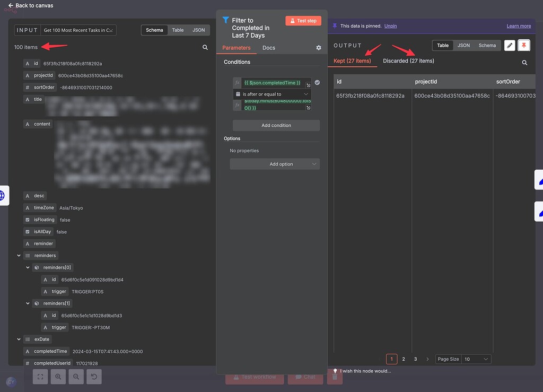This screenshot has width=543, height=392.
Task: Click the checkmark toggle beside the condition
Action: coord(317,82)
